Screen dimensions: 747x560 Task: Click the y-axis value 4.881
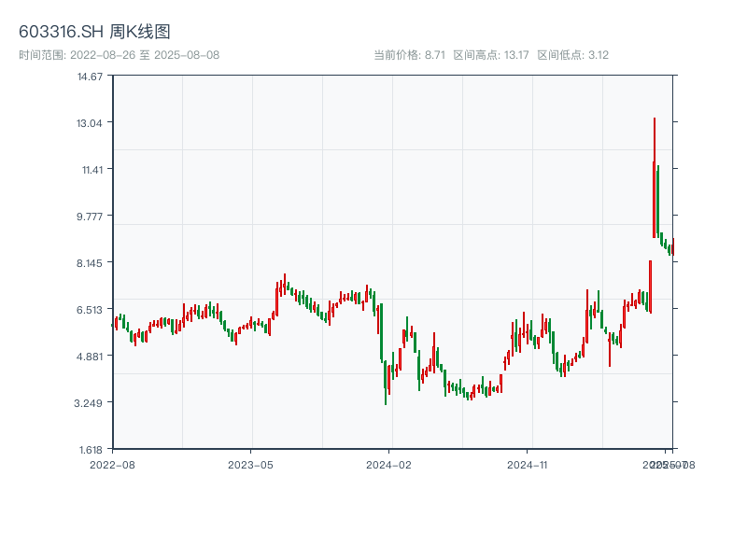click(x=90, y=357)
